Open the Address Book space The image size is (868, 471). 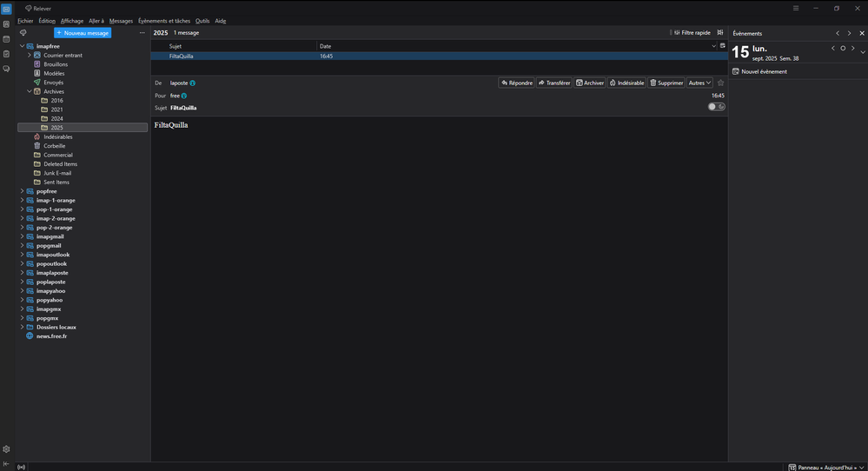coord(6,24)
